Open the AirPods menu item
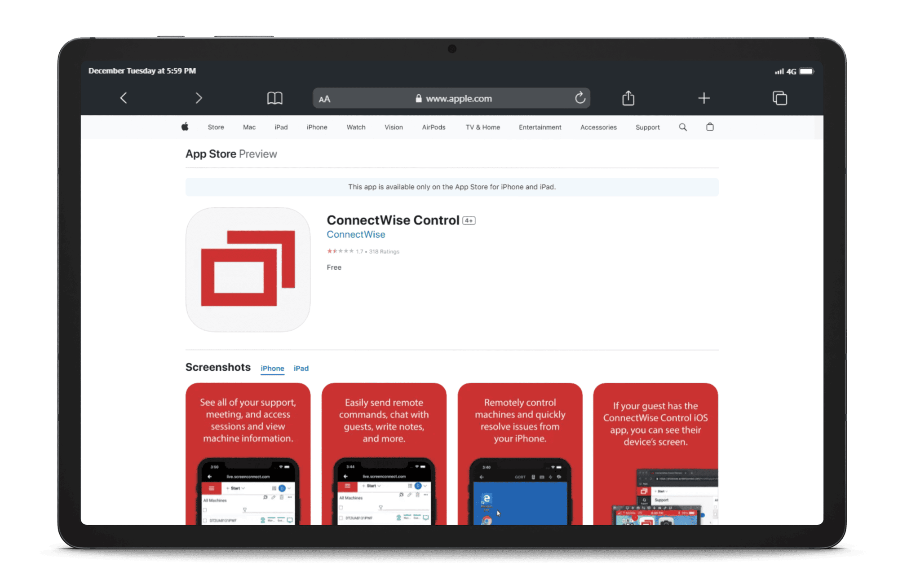898x588 pixels. point(434,127)
